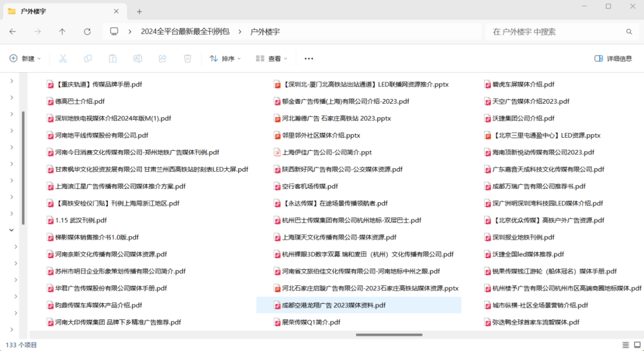644x351 pixels.
Task: Click the Delete trash icon
Action: tap(187, 59)
